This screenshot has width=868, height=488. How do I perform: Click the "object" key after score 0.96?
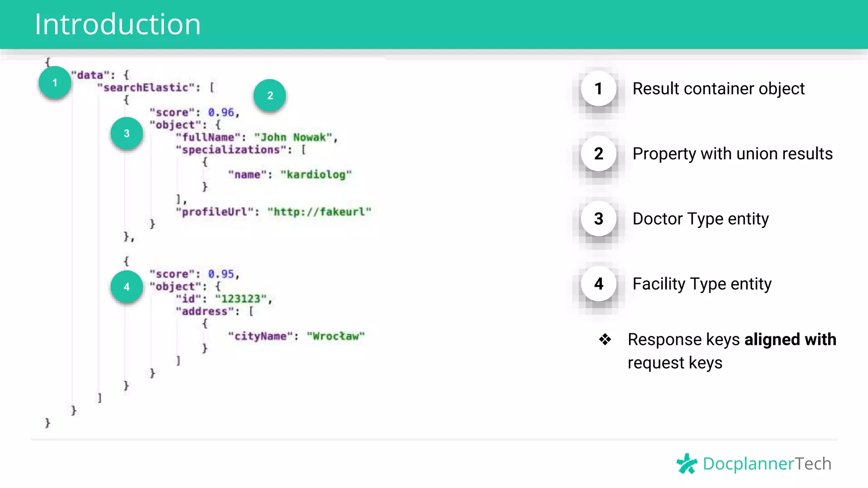[x=175, y=125]
